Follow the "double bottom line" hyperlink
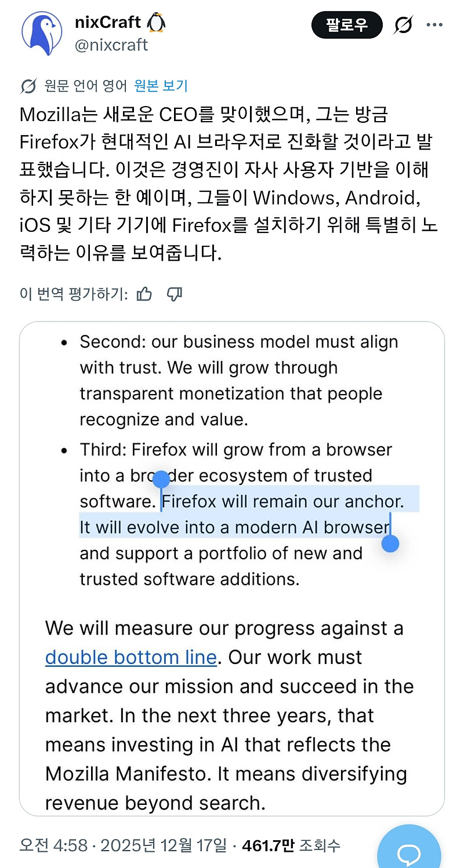Screen dimensions: 464x868 (x=130, y=657)
